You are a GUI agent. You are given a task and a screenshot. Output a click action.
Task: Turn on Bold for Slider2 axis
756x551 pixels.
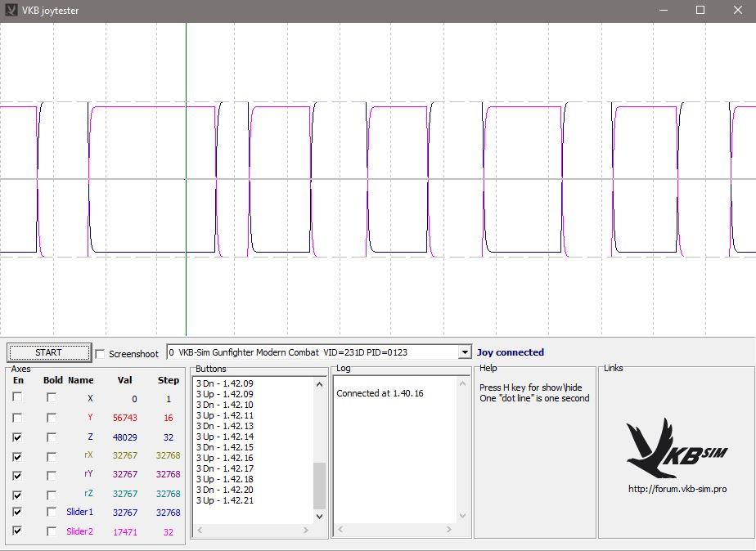[x=52, y=532]
